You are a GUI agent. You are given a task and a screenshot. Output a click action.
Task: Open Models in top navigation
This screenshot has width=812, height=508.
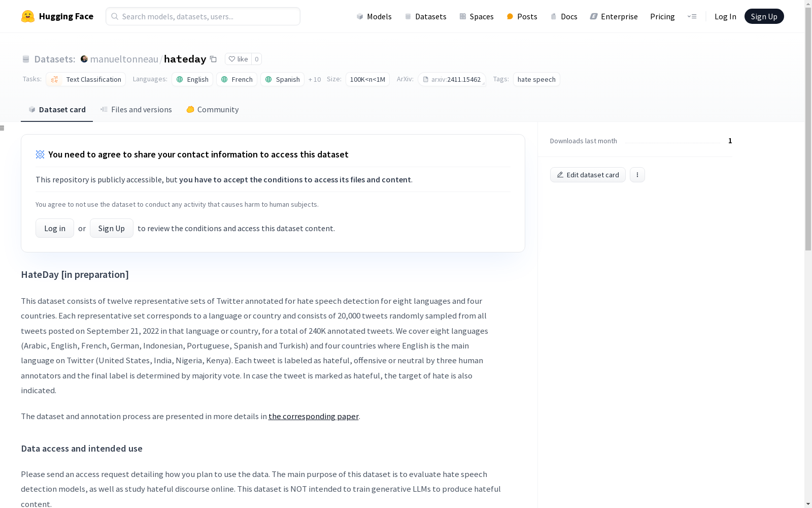click(374, 16)
